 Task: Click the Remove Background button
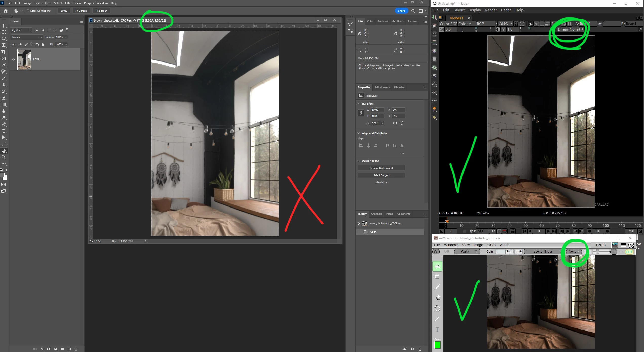pos(381,168)
